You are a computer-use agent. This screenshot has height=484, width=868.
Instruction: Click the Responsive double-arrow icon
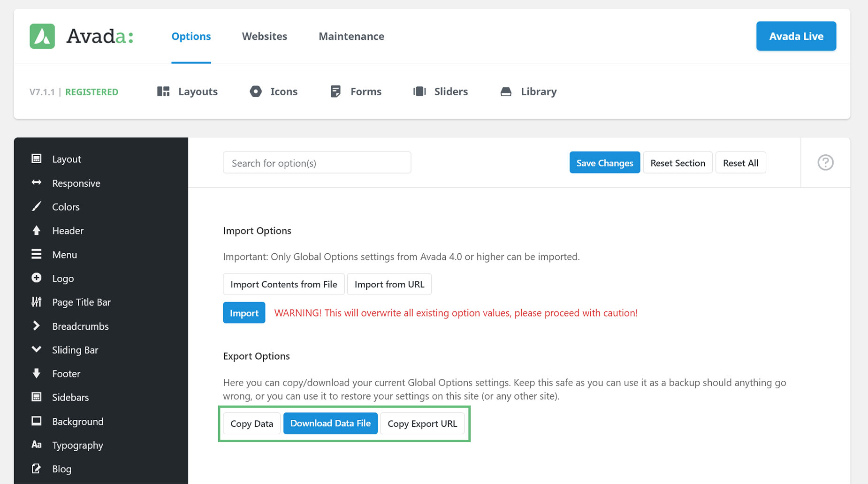click(x=37, y=182)
